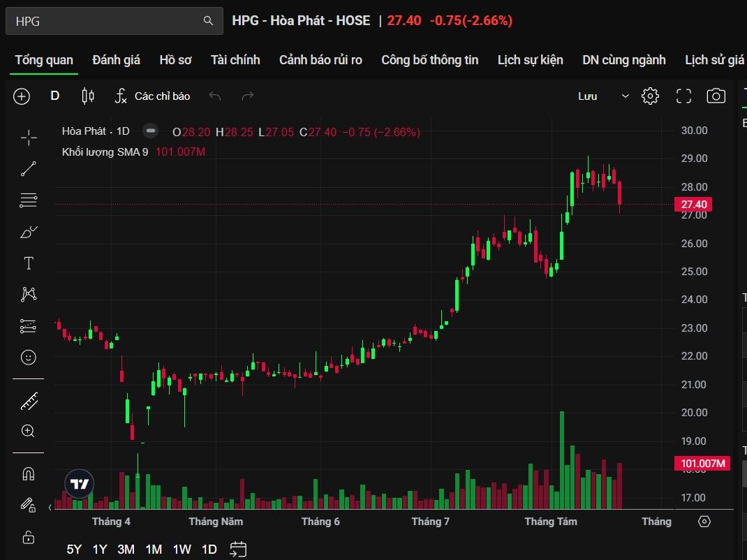Click the Lưu save layout button
Screen dimensions: 747x560
pos(587,96)
